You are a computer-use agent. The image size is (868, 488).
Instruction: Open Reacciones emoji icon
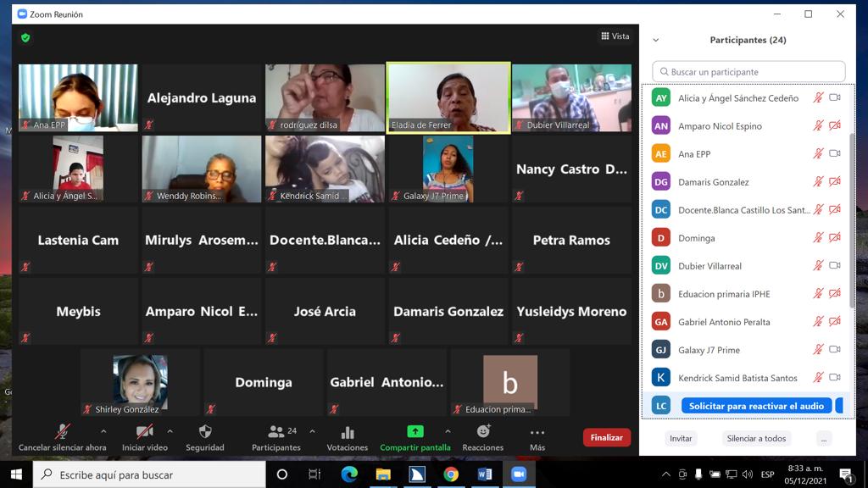click(x=483, y=431)
